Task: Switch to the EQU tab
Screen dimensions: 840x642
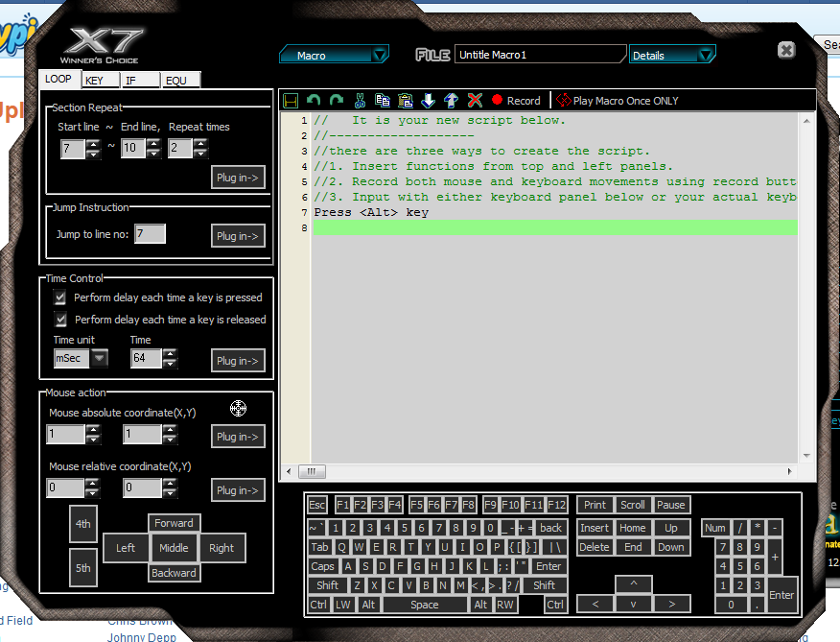Action: pyautogui.click(x=175, y=81)
